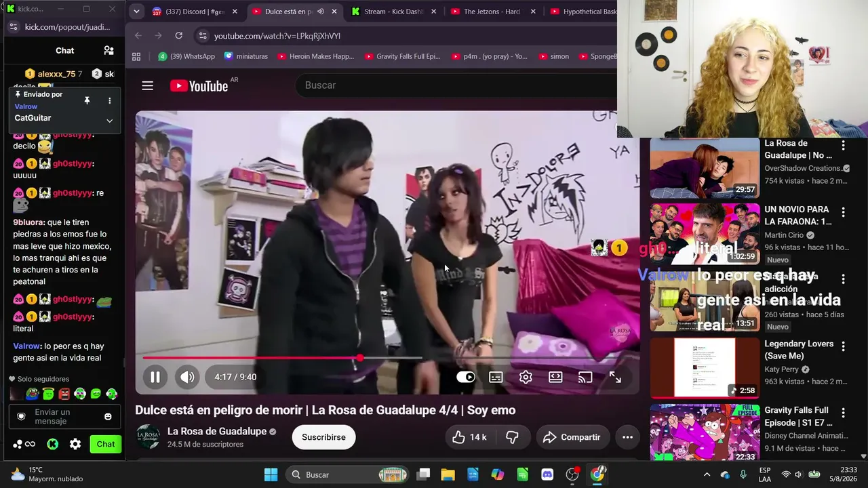The image size is (868, 488).
Task: Mute the video with the speaker button
Action: 187,378
